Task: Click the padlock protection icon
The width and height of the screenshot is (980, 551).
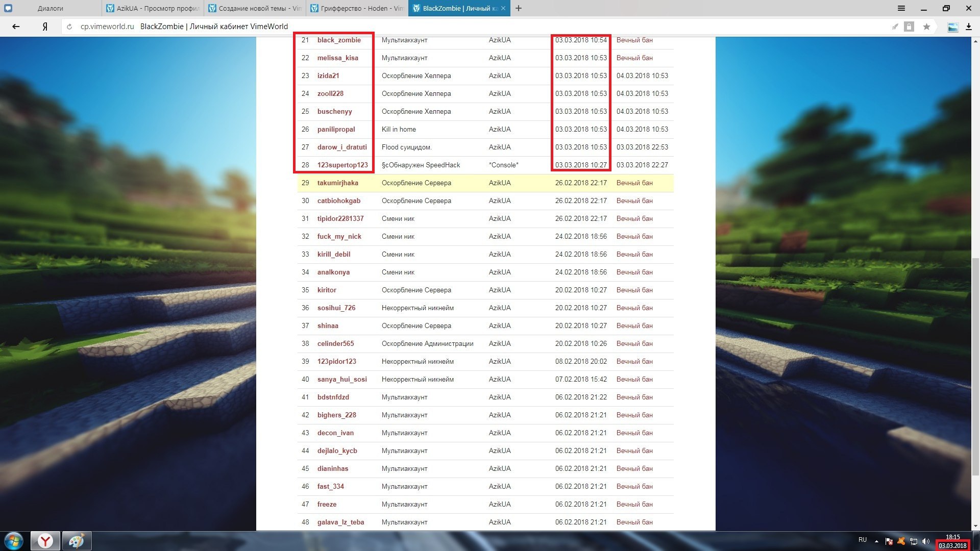Action: (x=909, y=27)
